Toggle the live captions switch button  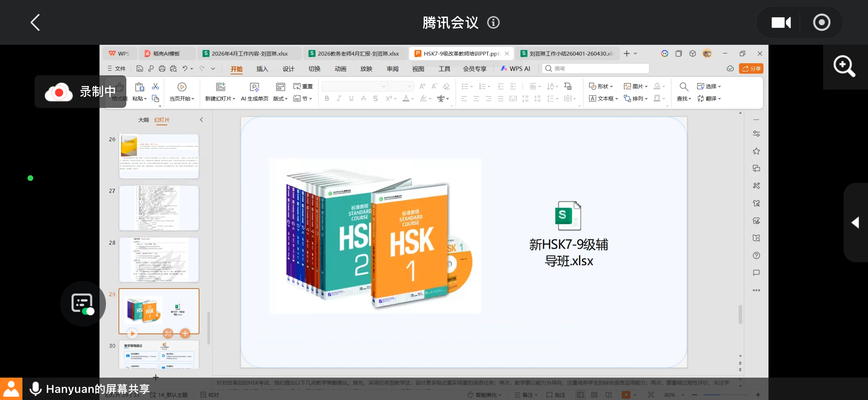83,304
